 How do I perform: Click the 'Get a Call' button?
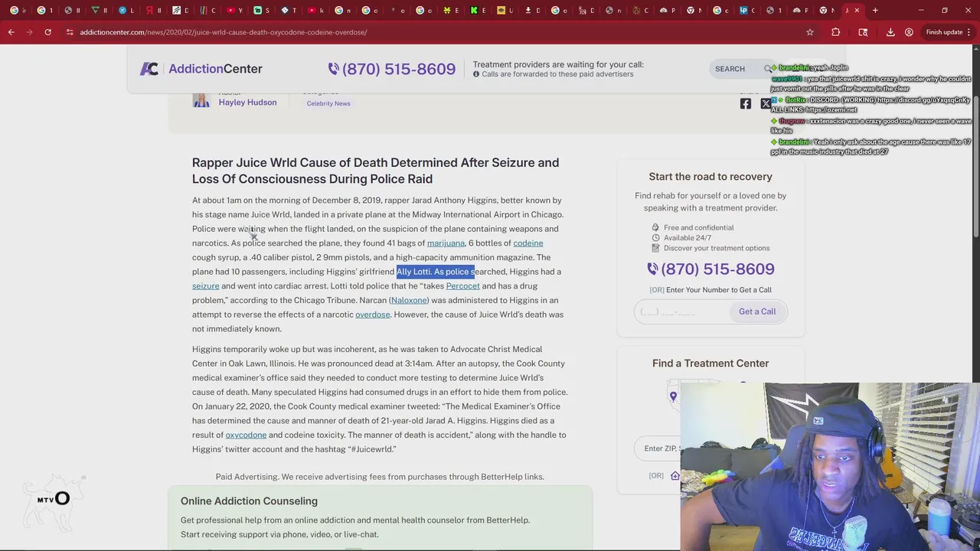pos(757,311)
